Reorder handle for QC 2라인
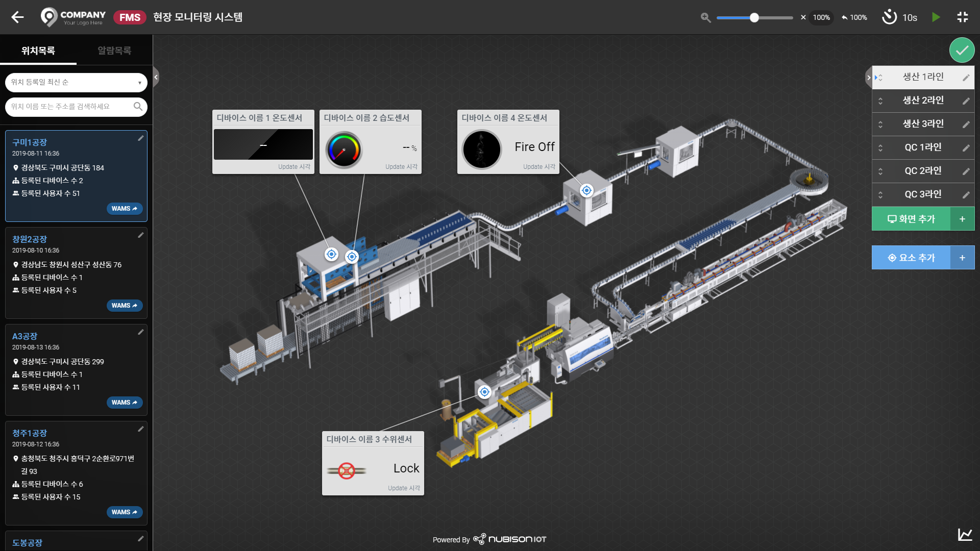This screenshot has width=980, height=551. (880, 171)
